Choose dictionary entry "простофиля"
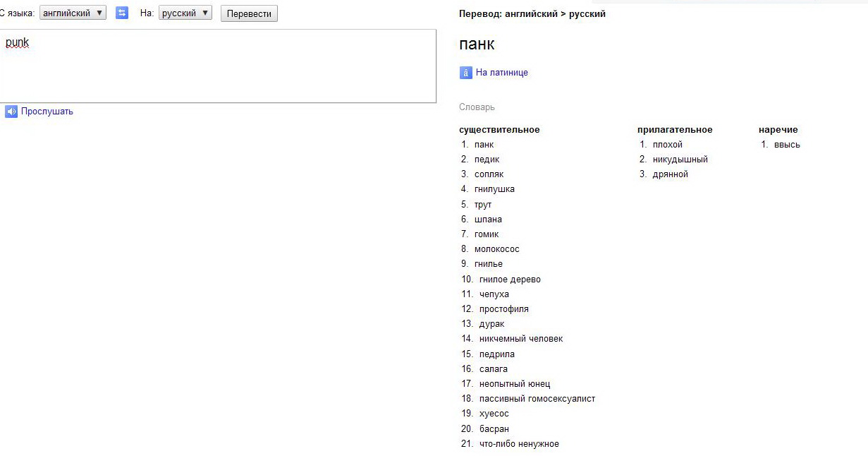The image size is (868, 456). 503,309
